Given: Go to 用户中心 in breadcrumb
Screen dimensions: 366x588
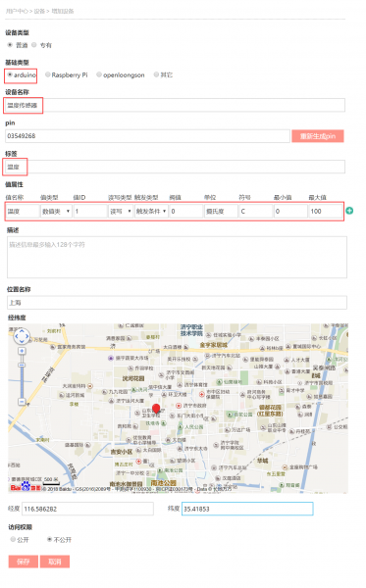Looking at the screenshot, I should (17, 11).
